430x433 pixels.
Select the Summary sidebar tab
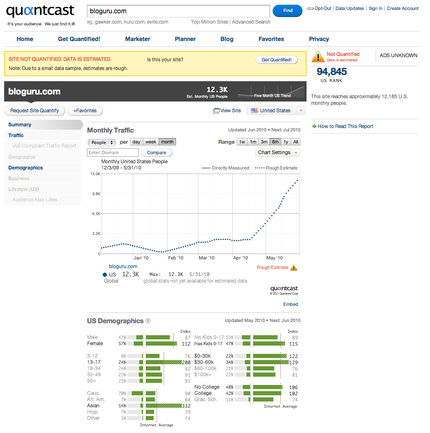(43, 125)
